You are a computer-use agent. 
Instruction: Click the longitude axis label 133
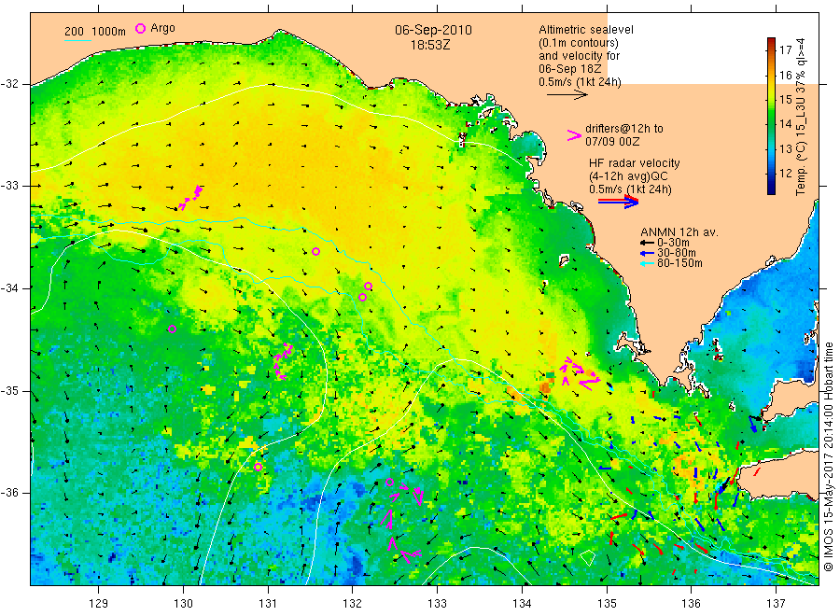(437, 604)
